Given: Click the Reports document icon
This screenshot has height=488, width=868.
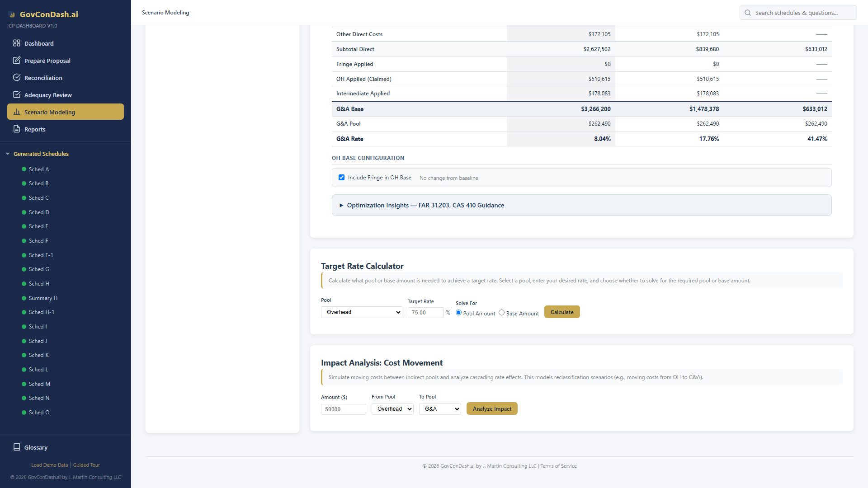Looking at the screenshot, I should pos(17,129).
